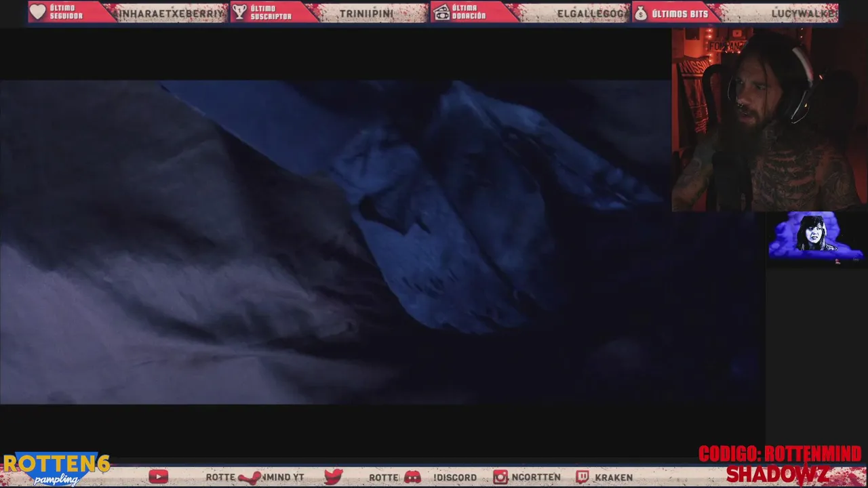Viewport: 868px width, 488px height.
Task: Select the latest donor name ELGALLEGOG
Action: (x=593, y=14)
